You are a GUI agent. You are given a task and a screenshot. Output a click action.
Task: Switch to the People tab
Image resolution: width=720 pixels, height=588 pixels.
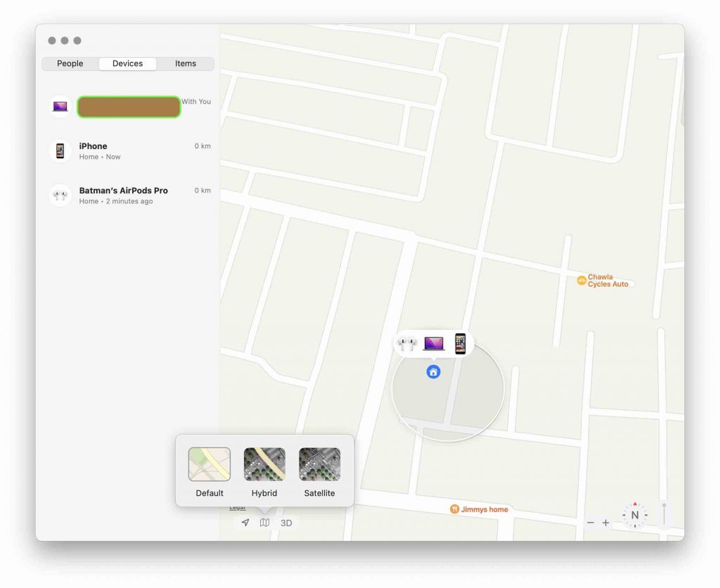click(x=70, y=64)
